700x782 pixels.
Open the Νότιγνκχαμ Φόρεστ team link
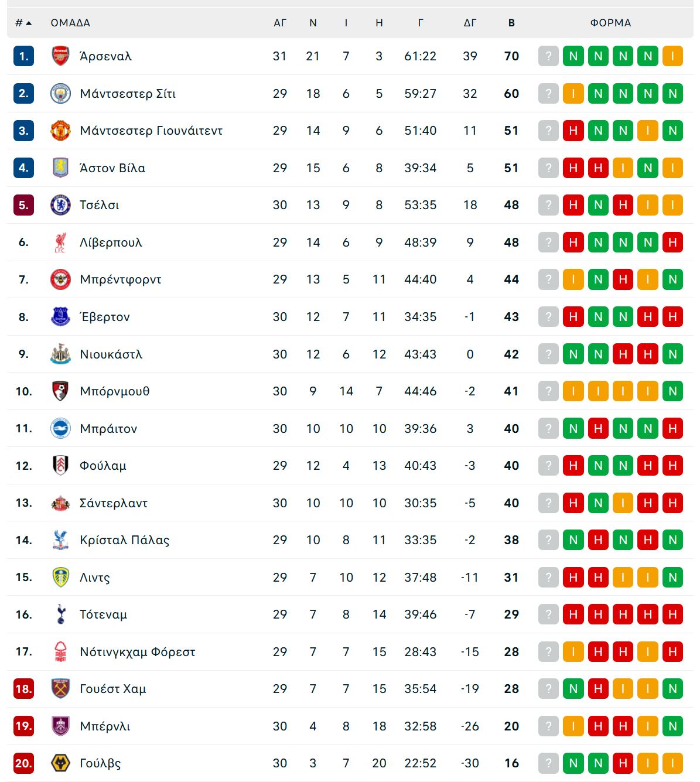pyautogui.click(x=138, y=652)
